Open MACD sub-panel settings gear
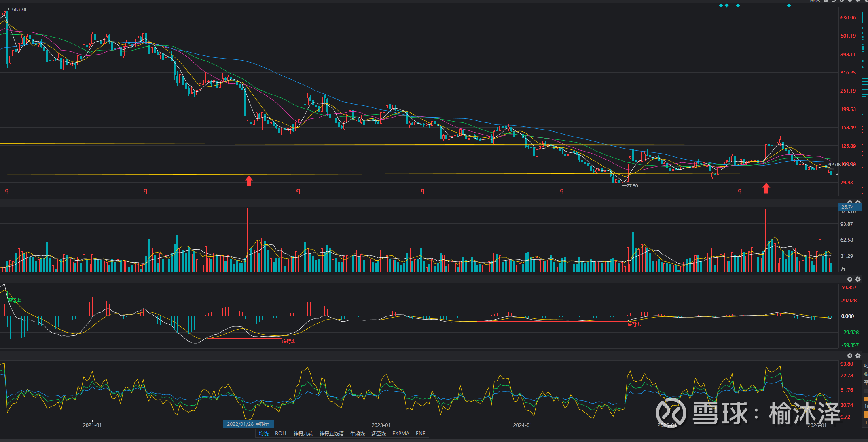Screen dimensions: 868x442 (857, 279)
